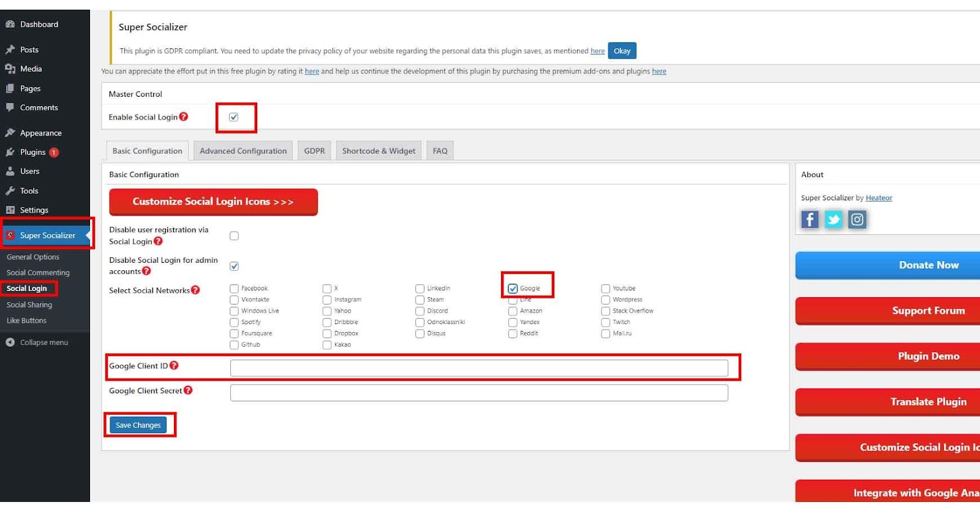
Task: Open Social Commenting submenu item
Action: click(38, 273)
